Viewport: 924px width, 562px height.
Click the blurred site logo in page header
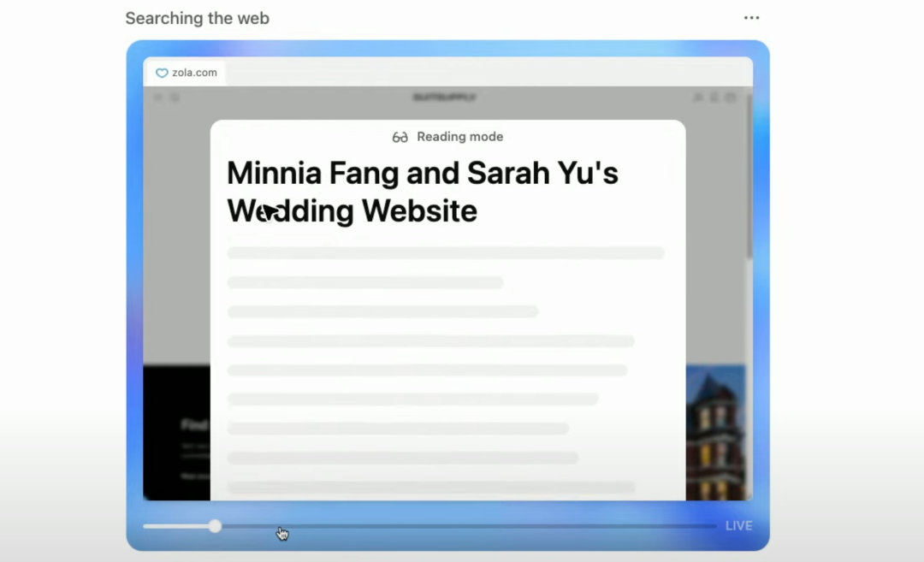[x=444, y=98]
